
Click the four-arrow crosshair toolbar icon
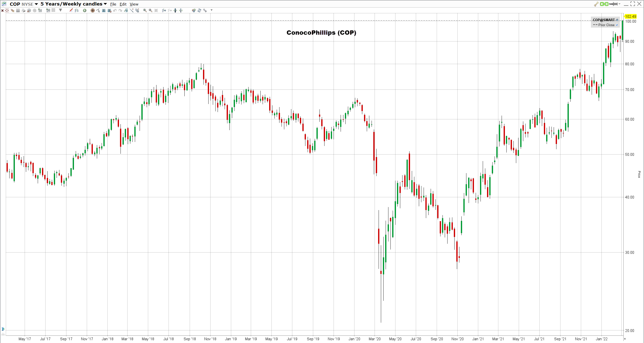pyautogui.click(x=7, y=10)
